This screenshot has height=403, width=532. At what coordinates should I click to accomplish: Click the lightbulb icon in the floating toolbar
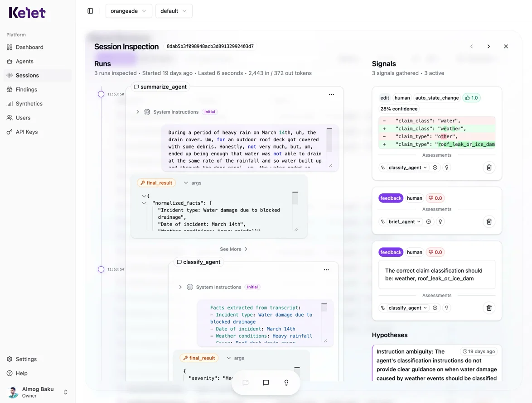[286, 382]
